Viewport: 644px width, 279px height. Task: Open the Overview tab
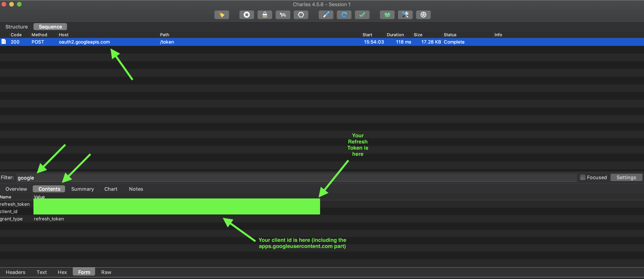click(x=16, y=189)
